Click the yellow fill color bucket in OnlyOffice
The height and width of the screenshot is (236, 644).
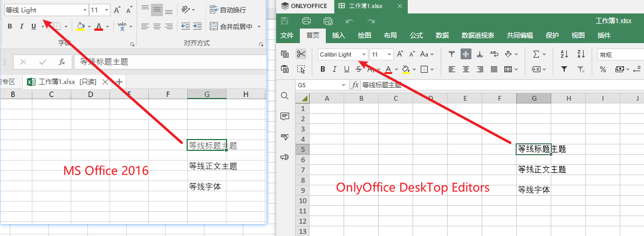click(406, 70)
